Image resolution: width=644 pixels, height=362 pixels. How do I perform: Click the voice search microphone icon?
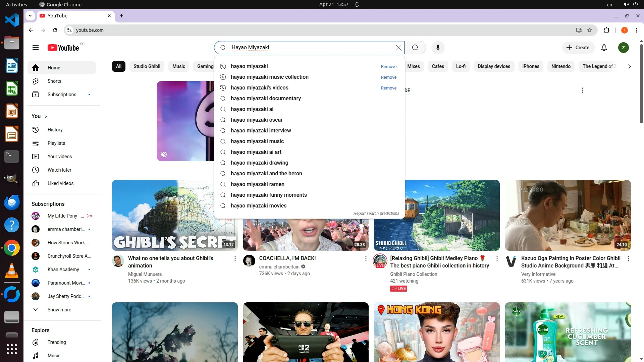pyautogui.click(x=438, y=48)
